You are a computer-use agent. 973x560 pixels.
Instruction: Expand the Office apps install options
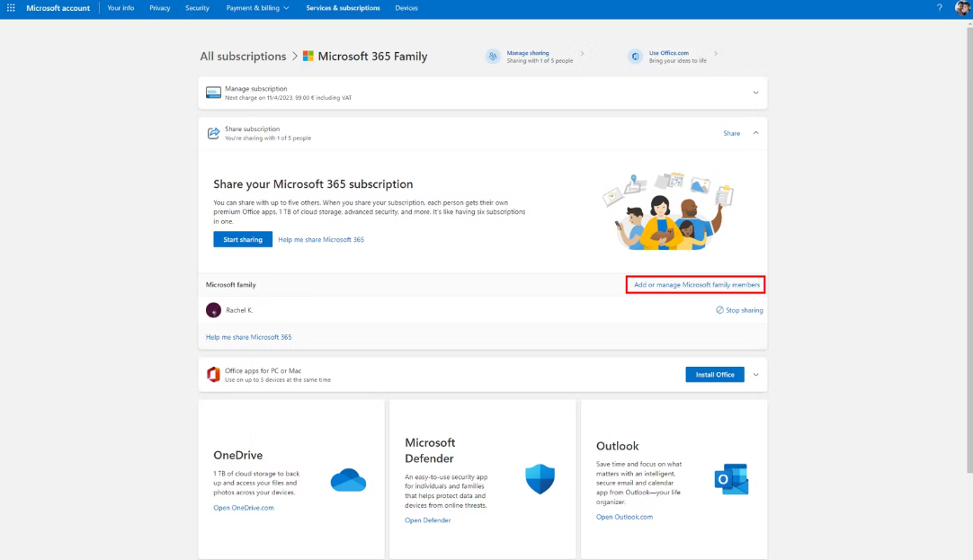(755, 375)
